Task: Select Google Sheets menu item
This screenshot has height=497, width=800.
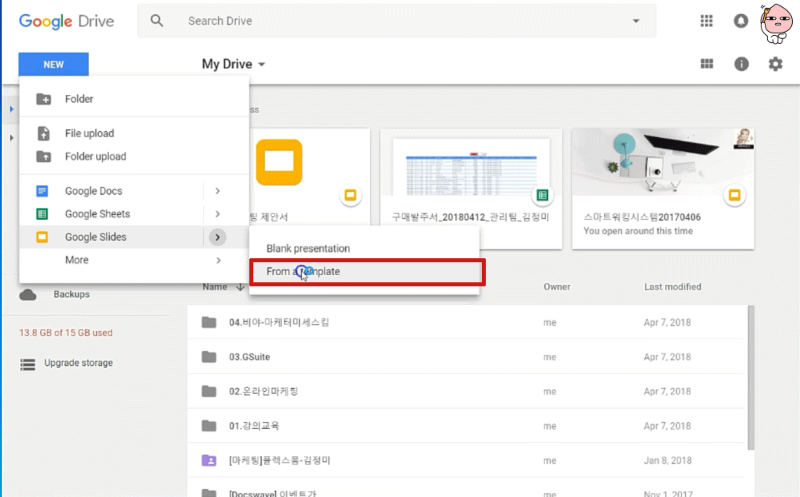Action: coord(111,214)
